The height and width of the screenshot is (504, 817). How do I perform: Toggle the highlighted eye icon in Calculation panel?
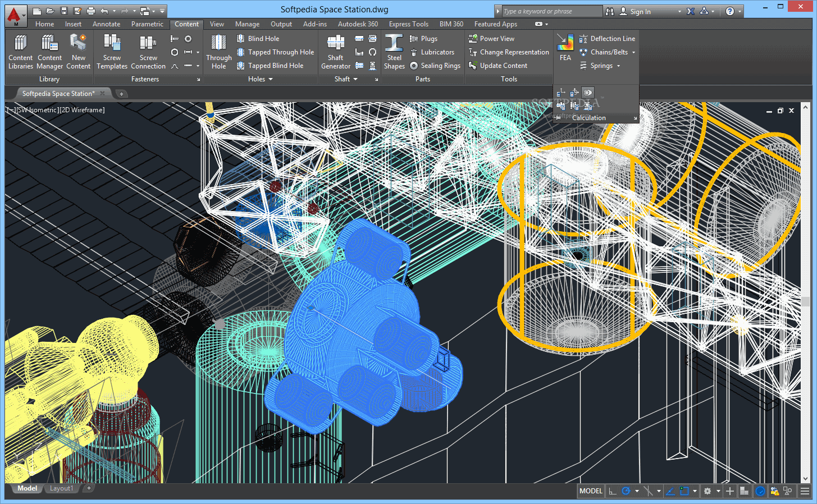[587, 93]
